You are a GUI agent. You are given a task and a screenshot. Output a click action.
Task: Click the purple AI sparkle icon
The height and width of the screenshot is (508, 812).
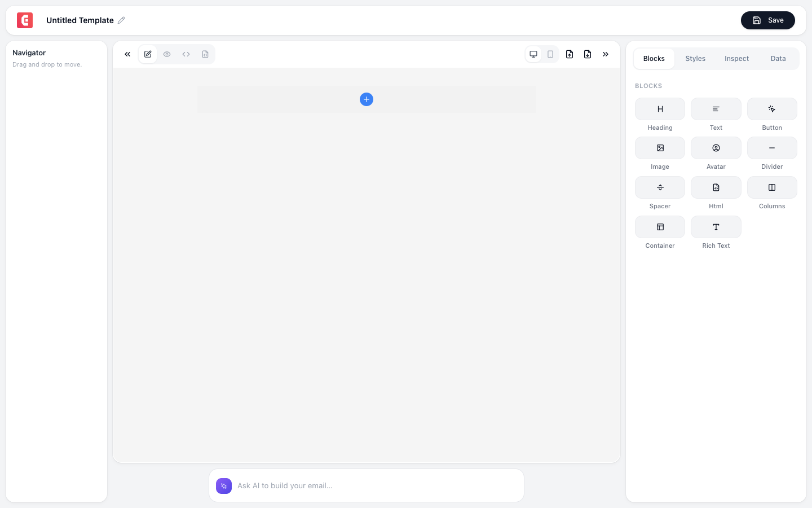(224, 485)
